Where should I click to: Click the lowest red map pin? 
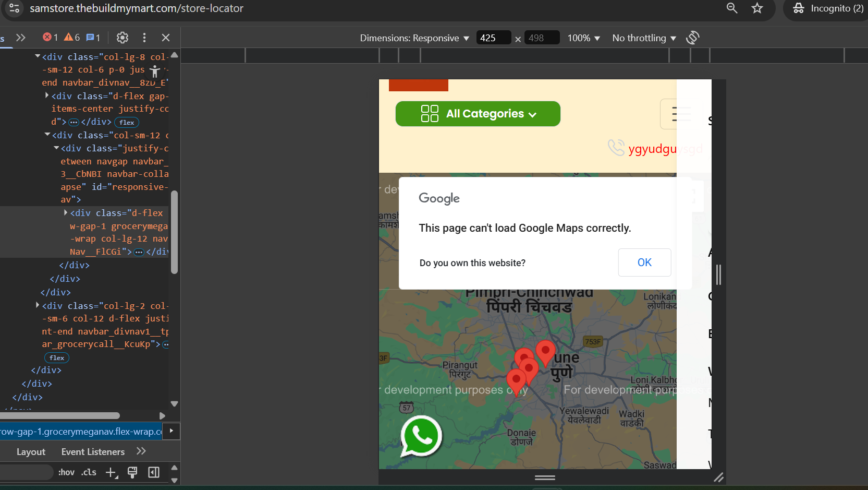[x=516, y=383]
